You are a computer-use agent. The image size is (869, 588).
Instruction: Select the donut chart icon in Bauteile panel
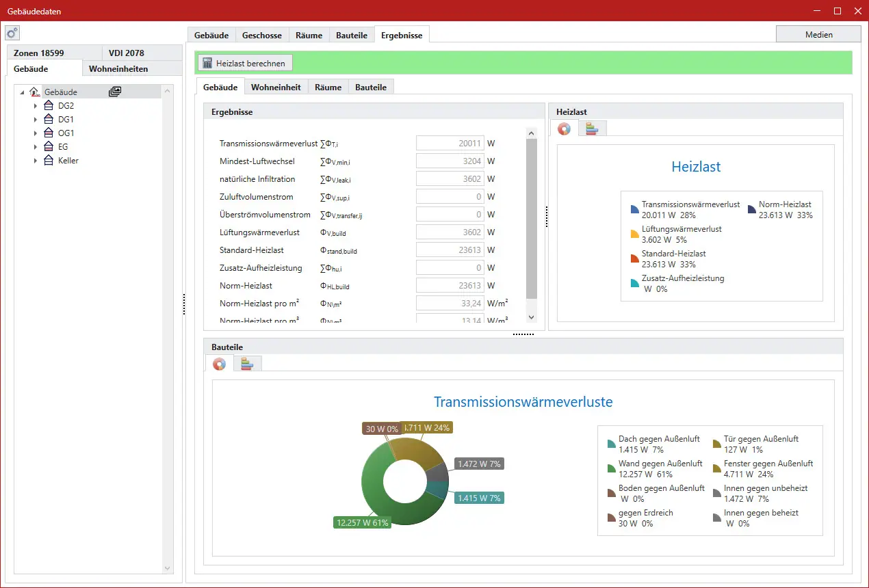point(219,364)
